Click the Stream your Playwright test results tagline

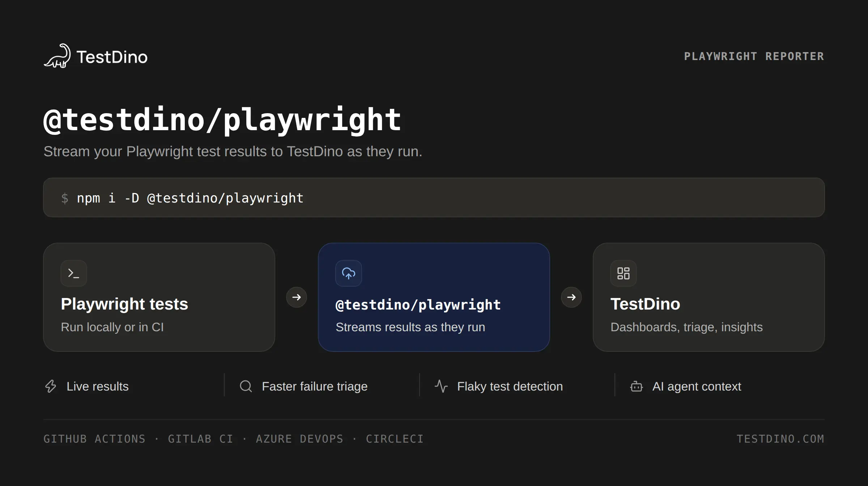(x=233, y=152)
